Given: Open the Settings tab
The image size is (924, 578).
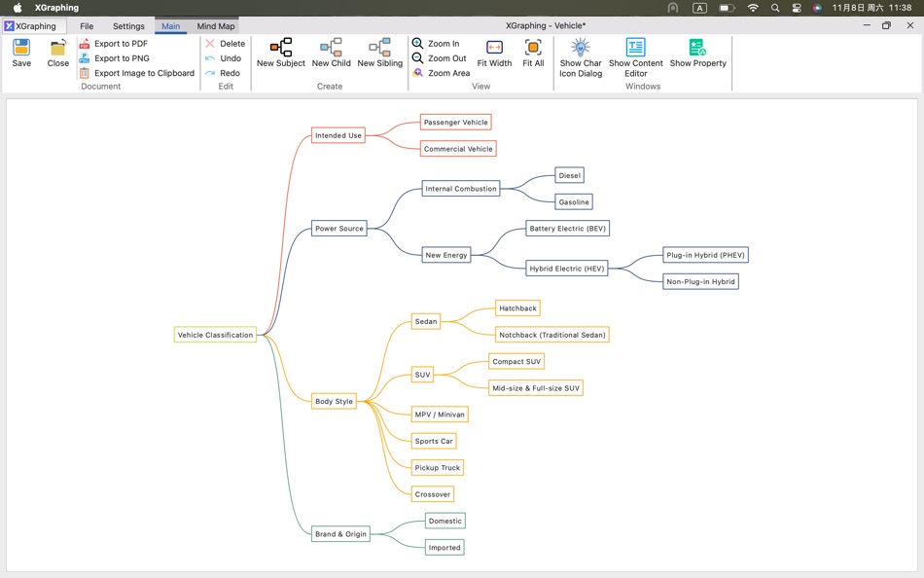Looking at the screenshot, I should [x=128, y=25].
